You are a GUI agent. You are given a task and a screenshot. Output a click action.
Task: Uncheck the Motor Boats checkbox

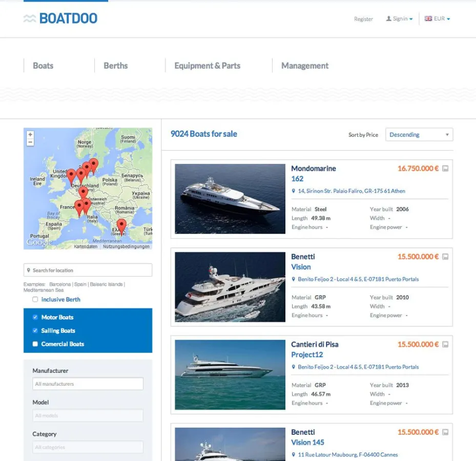point(35,317)
